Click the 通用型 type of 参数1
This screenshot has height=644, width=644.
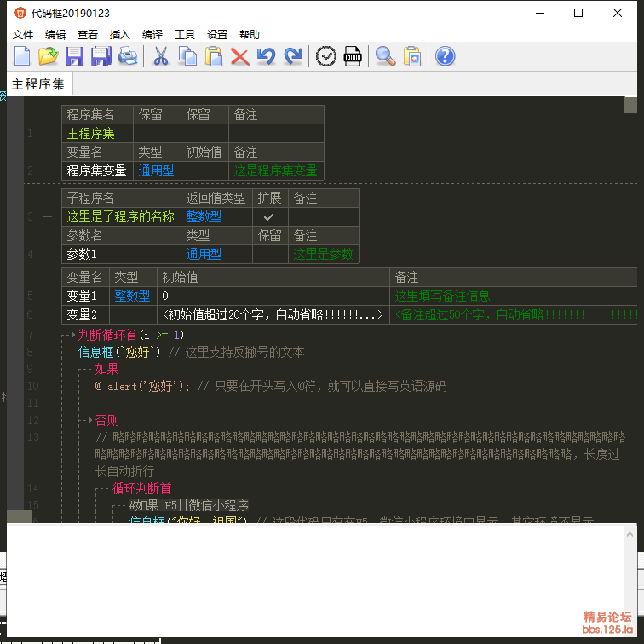[x=216, y=254]
